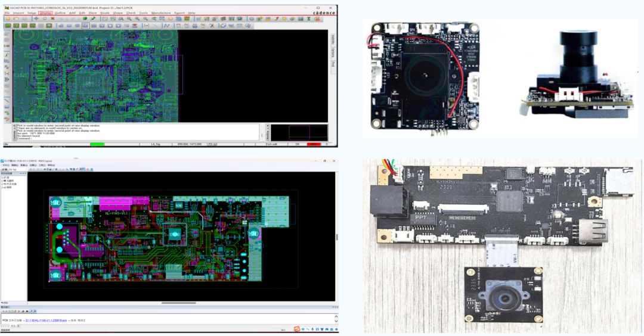Click the Visibility side tab
This screenshot has width=644, height=336.
[333, 39]
